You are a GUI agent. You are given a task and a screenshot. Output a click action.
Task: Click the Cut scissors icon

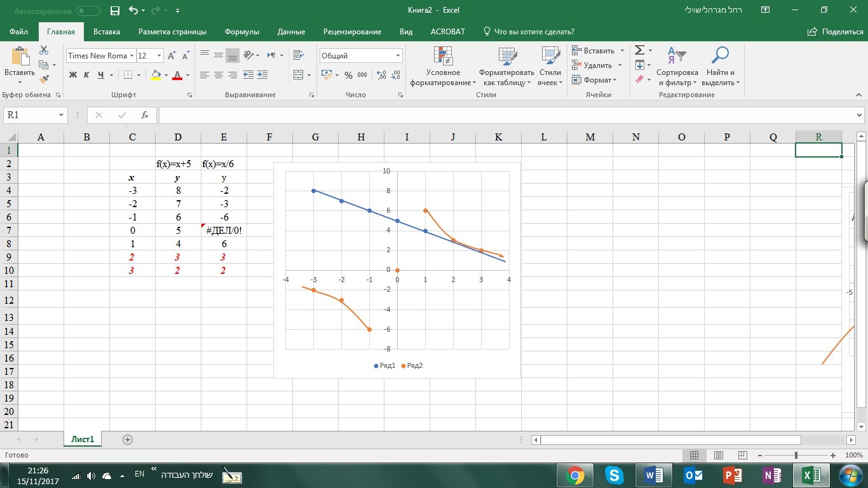44,50
